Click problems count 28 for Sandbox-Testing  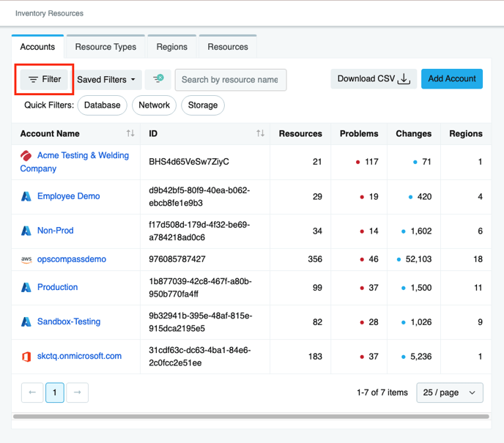(374, 322)
